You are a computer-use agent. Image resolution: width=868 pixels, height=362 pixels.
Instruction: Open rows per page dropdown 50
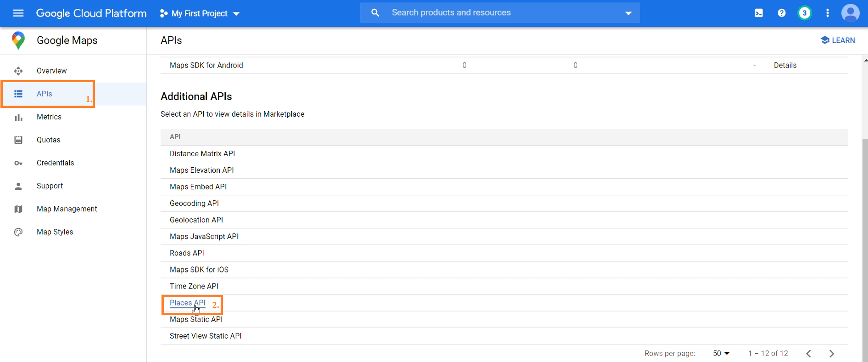(721, 353)
